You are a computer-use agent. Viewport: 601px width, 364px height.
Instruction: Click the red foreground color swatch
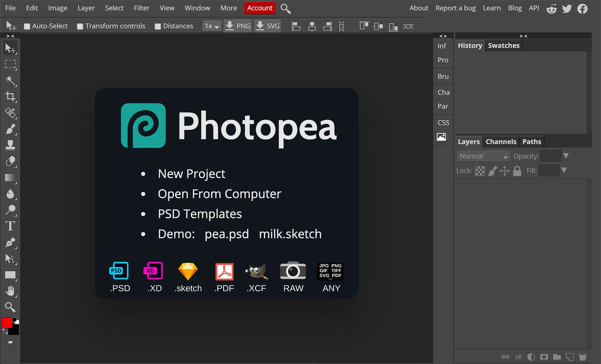coord(7,323)
